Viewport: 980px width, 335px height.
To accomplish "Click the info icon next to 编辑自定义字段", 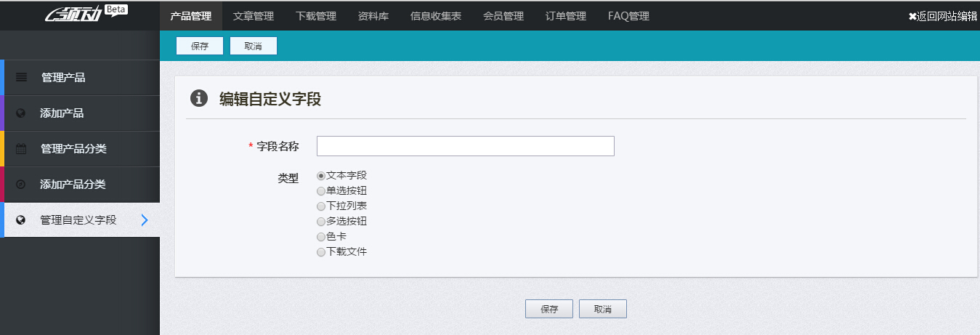I will pos(199,99).
